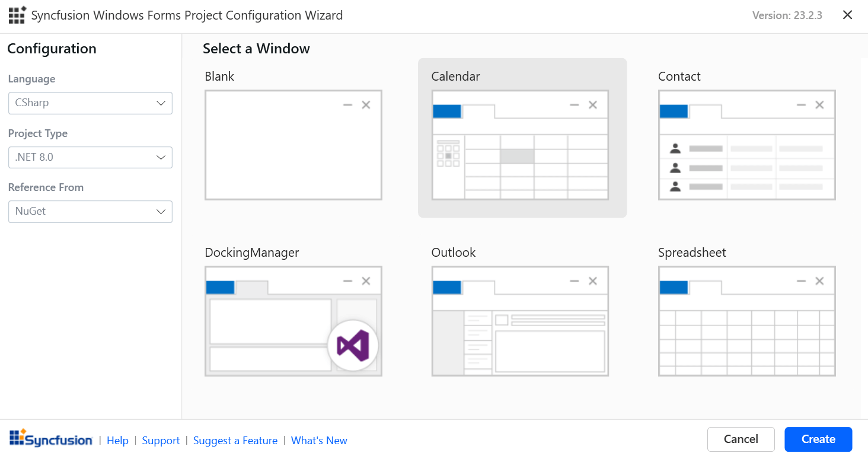
Task: Select the Blank window template
Action: (293, 145)
